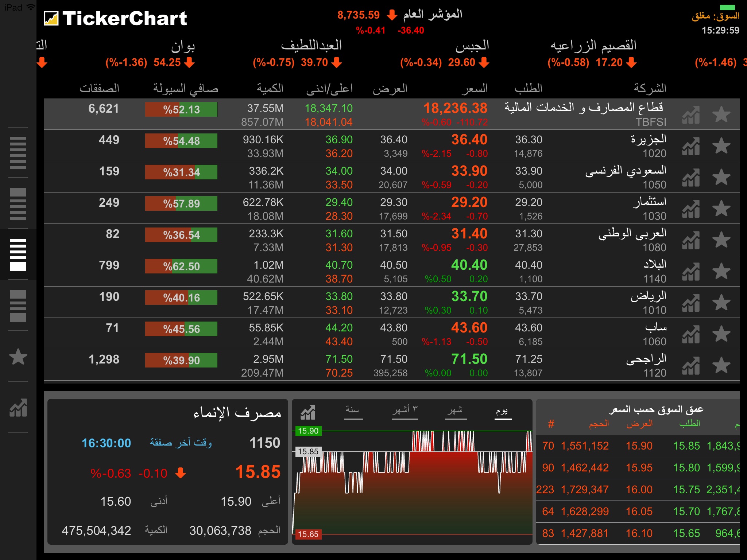The height and width of the screenshot is (560, 747).
Task: Switch mini chart to ٣ أشهر tab
Action: (405, 412)
